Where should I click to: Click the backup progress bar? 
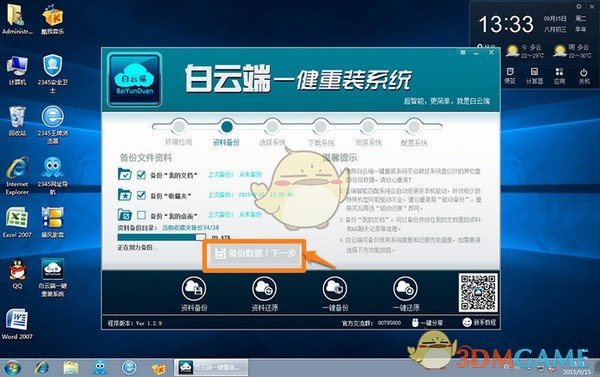161,237
